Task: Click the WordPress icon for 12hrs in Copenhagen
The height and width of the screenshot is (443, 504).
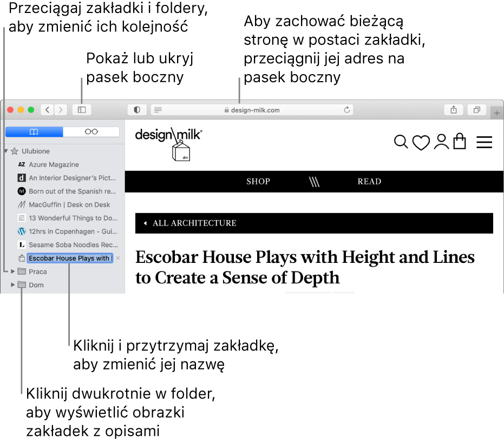Action: coord(22,232)
